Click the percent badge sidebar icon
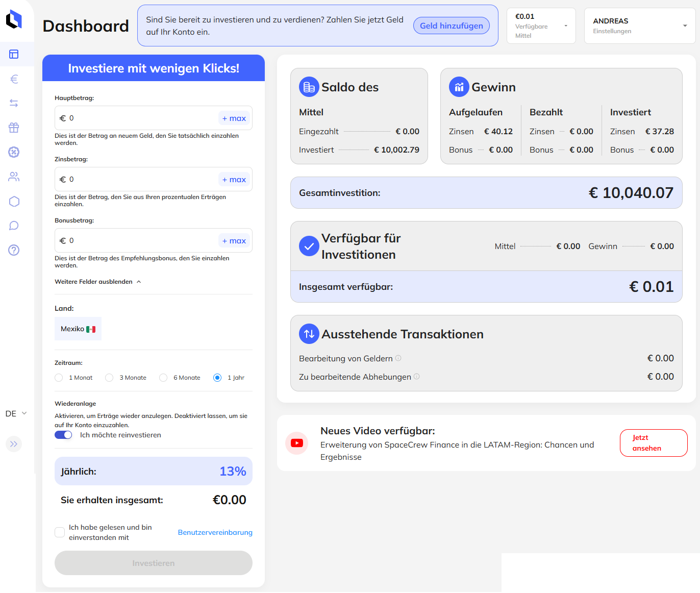The width and height of the screenshot is (700, 593). tap(14, 152)
